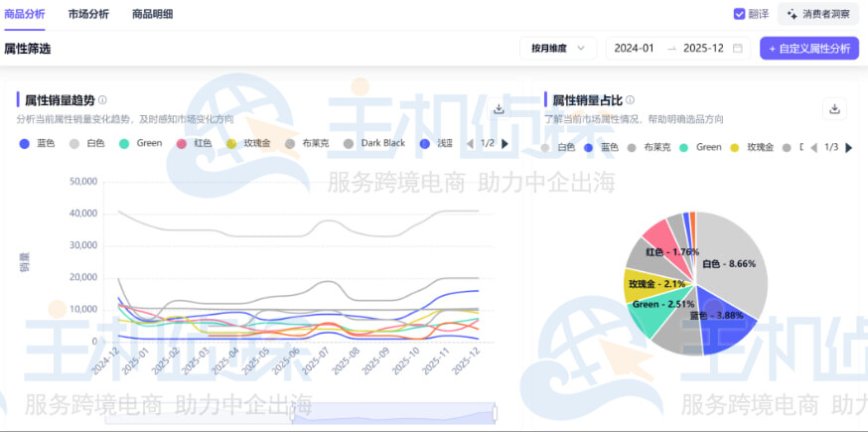868x432 pixels.
Task: Click 自定义属性分析 button
Action: coord(808,49)
